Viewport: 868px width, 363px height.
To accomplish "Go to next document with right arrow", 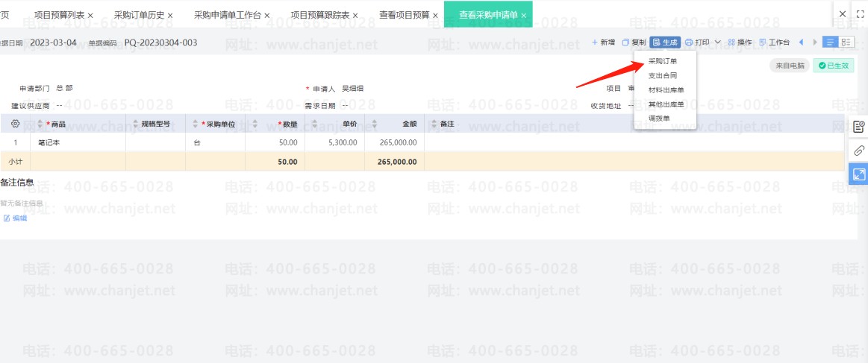I will pos(815,42).
